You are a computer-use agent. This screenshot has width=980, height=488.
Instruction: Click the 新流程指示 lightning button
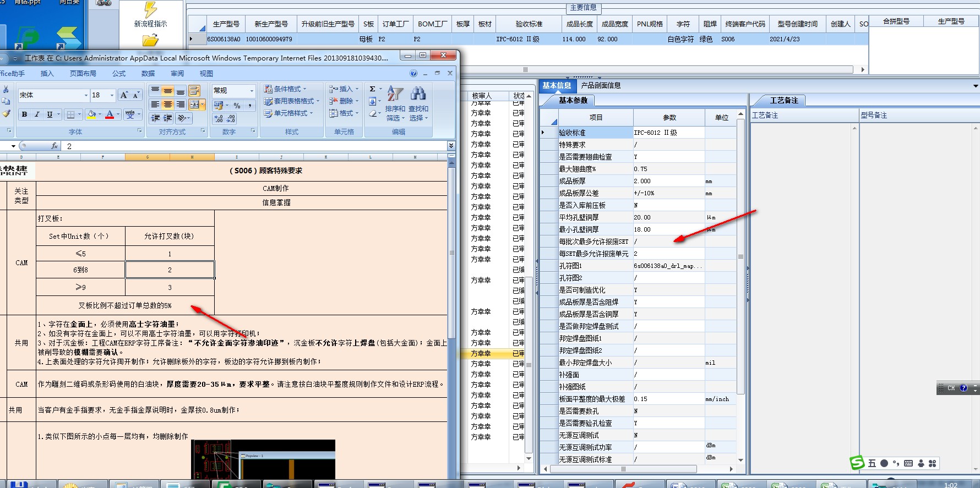[x=150, y=15]
